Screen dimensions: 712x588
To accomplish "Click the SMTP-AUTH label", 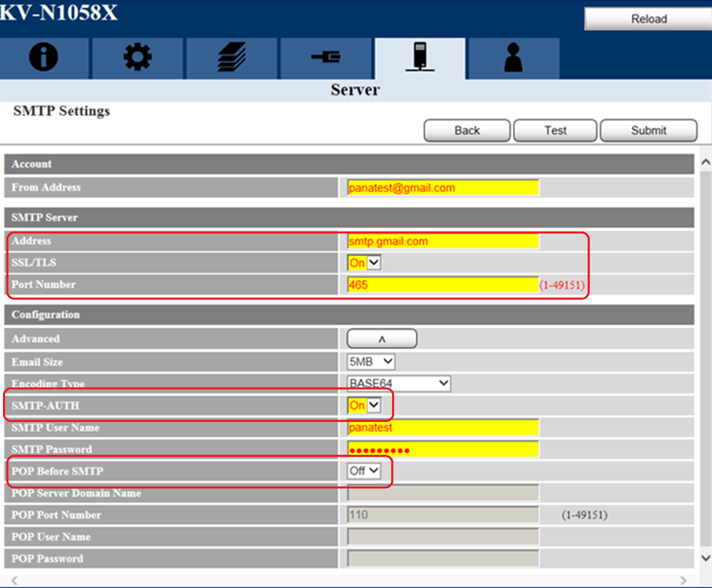I will pyautogui.click(x=46, y=405).
